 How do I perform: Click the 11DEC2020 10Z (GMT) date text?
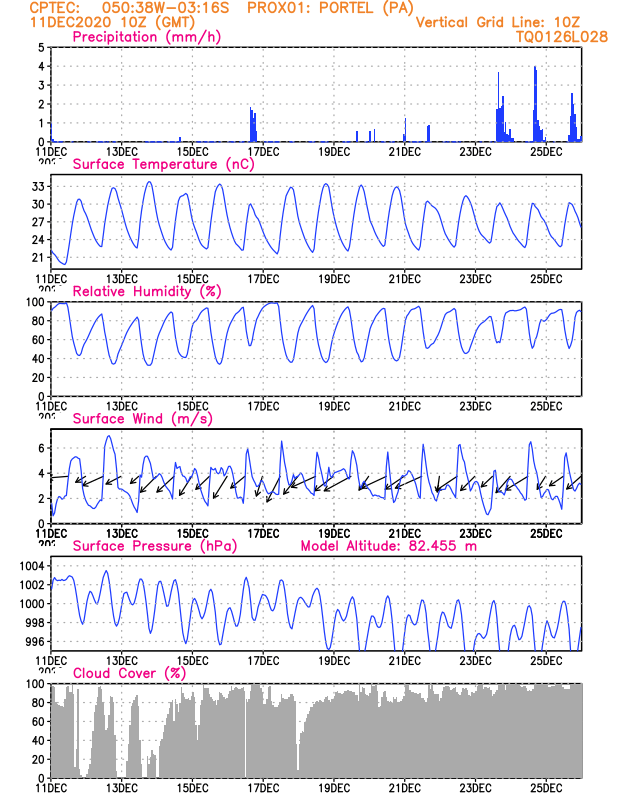pyautogui.click(x=112, y=22)
